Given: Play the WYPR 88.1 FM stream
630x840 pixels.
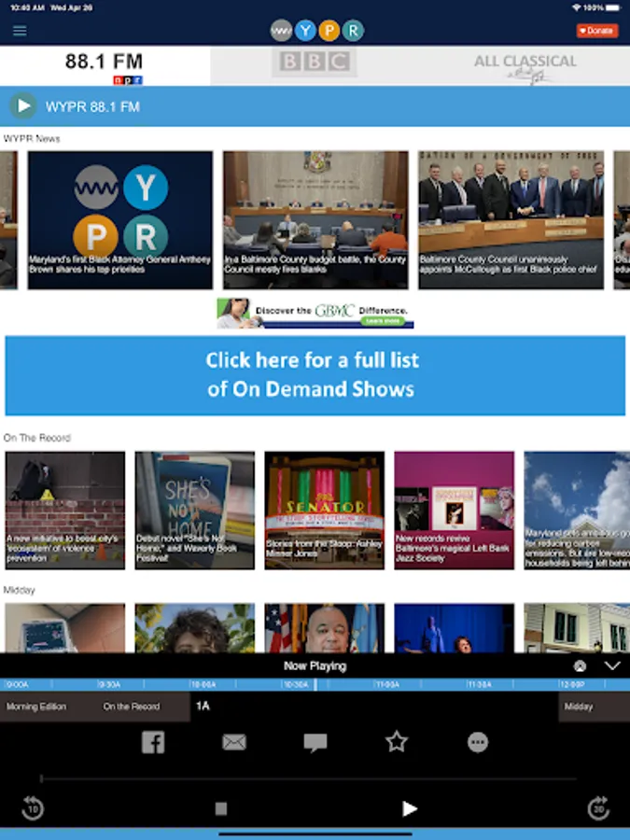Looking at the screenshot, I should [23, 106].
